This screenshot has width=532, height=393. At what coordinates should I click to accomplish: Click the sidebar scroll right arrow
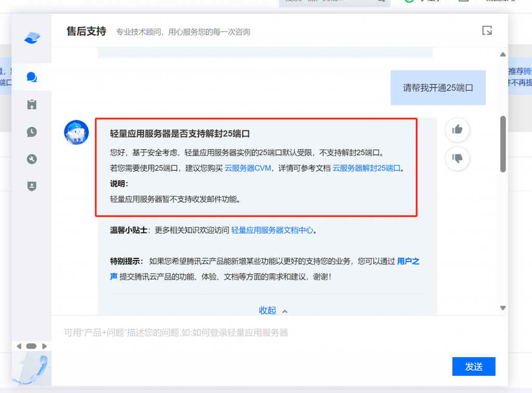coord(45,346)
